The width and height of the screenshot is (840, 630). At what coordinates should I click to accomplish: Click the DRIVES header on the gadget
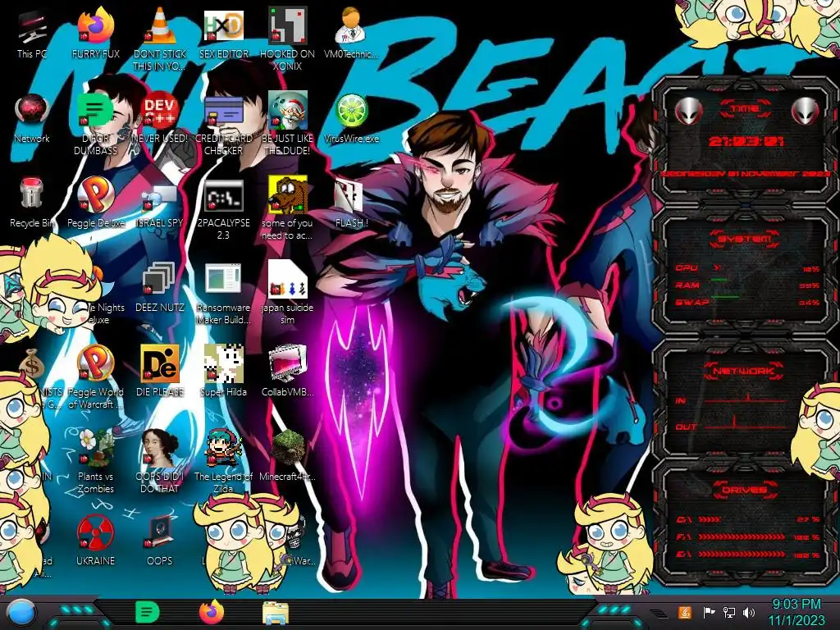pyautogui.click(x=745, y=490)
